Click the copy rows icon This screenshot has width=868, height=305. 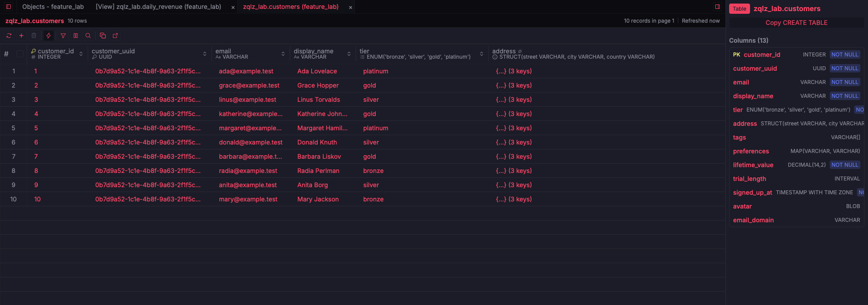(x=103, y=36)
